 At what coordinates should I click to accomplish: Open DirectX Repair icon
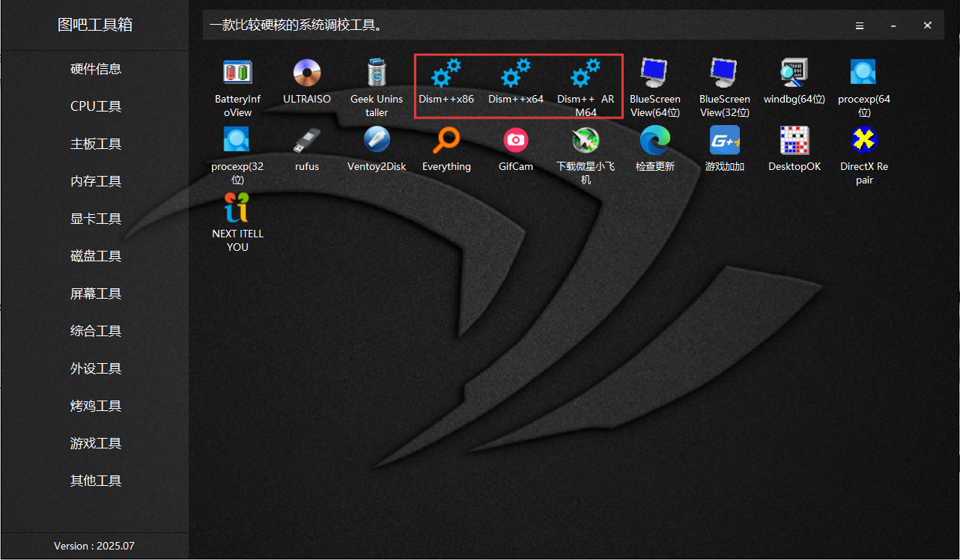[x=864, y=140]
